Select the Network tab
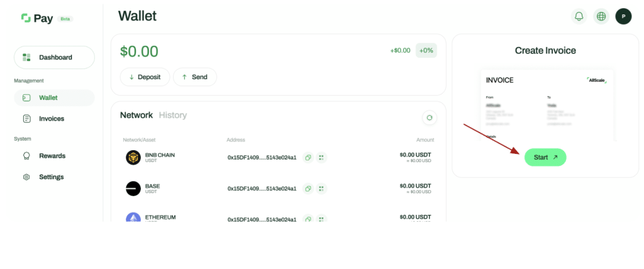The width and height of the screenshot is (644, 269). 136,115
